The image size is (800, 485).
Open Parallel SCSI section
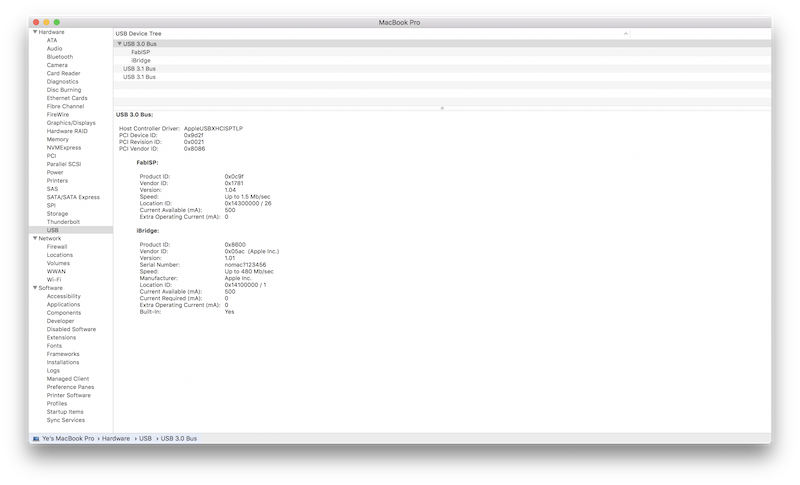pos(64,164)
